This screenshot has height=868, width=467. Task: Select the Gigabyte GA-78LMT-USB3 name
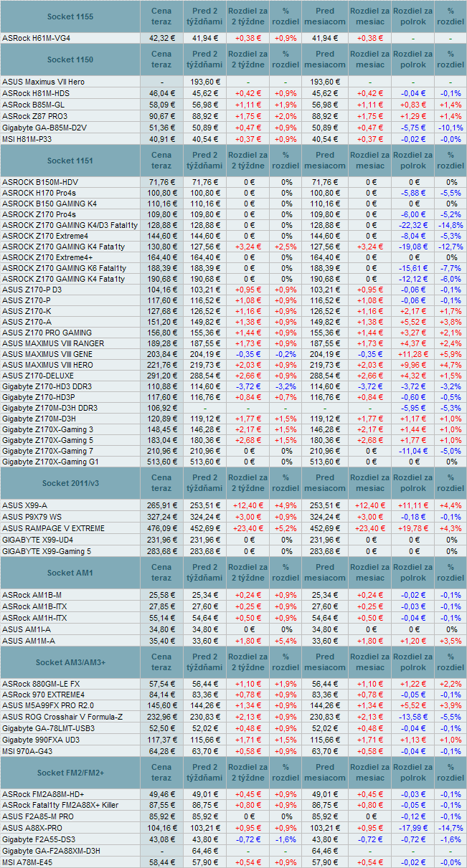[x=49, y=728]
